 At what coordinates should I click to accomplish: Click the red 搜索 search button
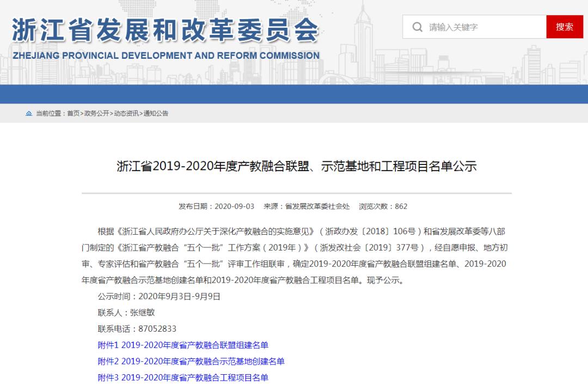(x=565, y=27)
